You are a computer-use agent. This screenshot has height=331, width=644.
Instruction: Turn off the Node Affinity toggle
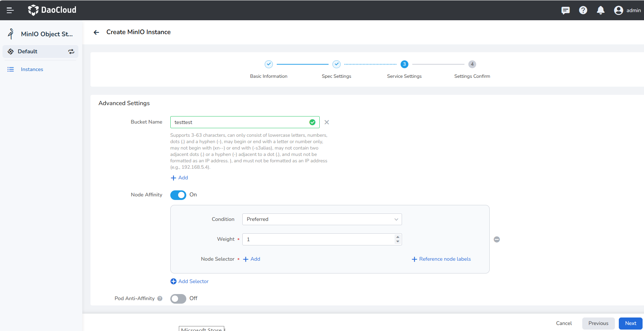(178, 195)
